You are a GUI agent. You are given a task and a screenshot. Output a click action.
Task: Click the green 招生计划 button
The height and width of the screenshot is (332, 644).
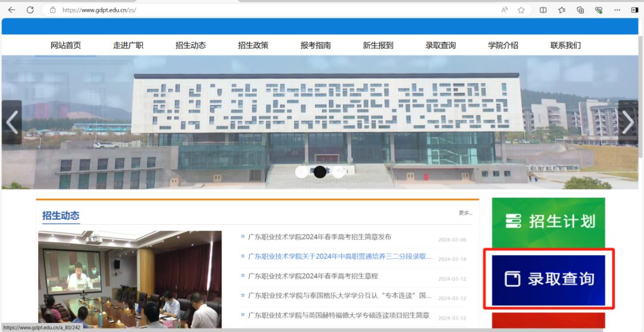[549, 224]
